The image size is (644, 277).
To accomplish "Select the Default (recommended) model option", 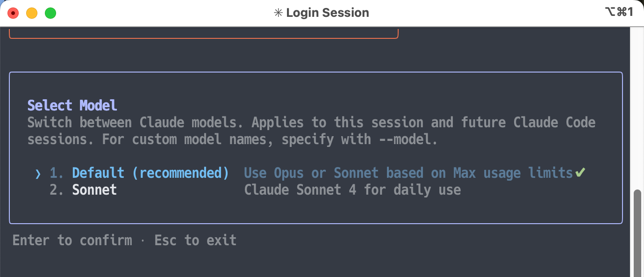I will tap(150, 173).
